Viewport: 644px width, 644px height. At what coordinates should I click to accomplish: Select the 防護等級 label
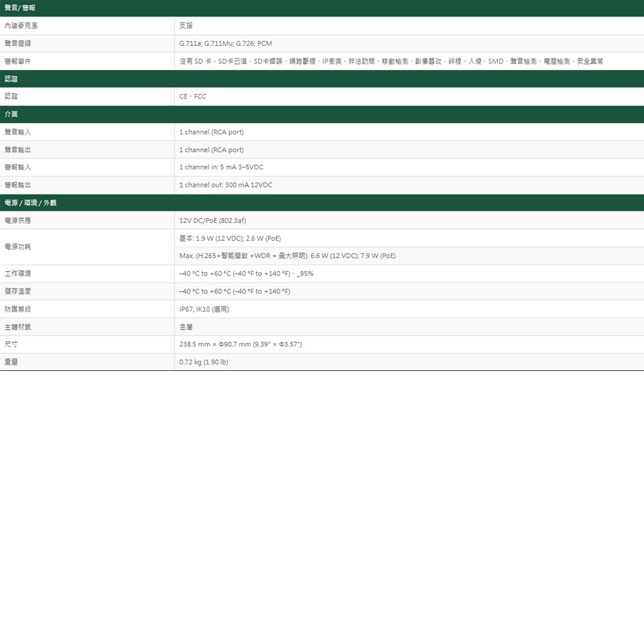17,309
